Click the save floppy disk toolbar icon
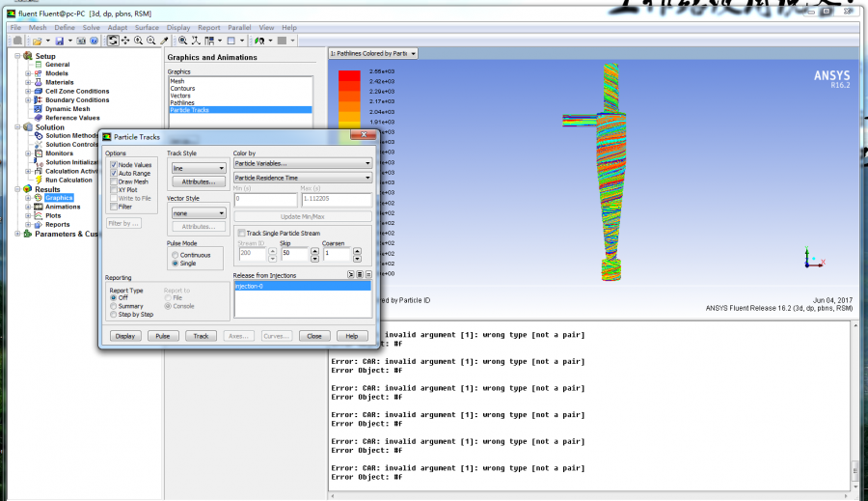 click(x=59, y=41)
